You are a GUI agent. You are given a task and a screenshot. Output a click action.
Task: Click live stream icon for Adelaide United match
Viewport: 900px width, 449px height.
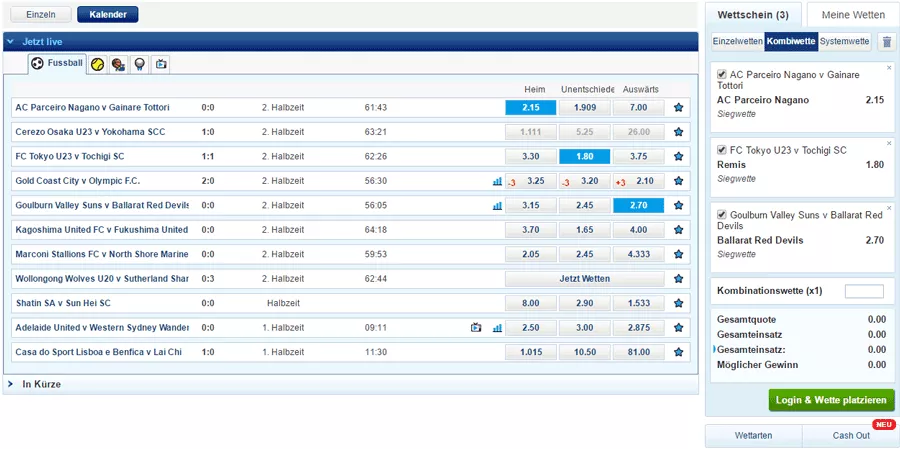477,328
